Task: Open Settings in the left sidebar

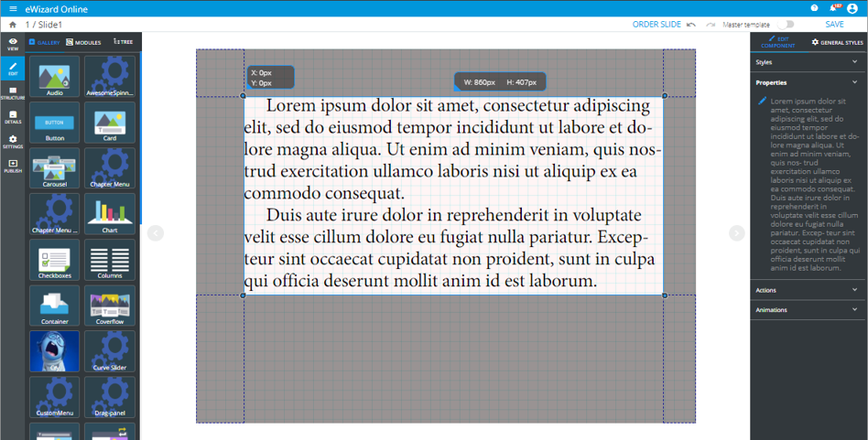Action: coord(13,142)
